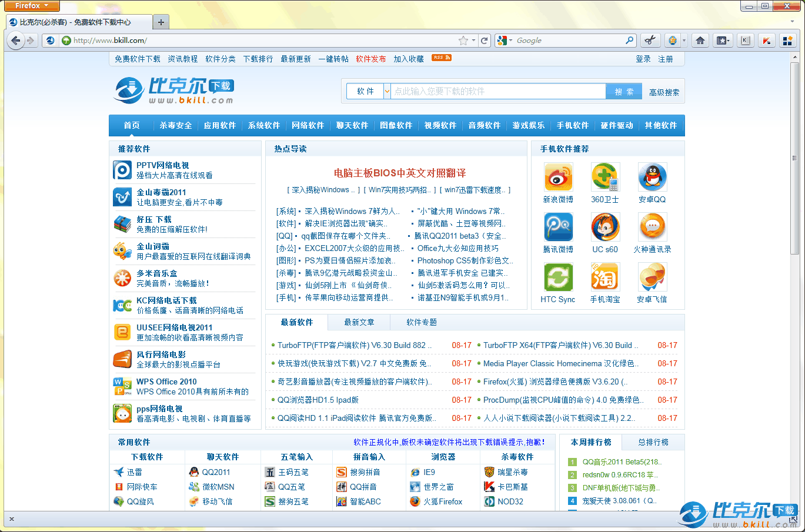Click the software search input field
This screenshot has width=805, height=532.
point(498,91)
